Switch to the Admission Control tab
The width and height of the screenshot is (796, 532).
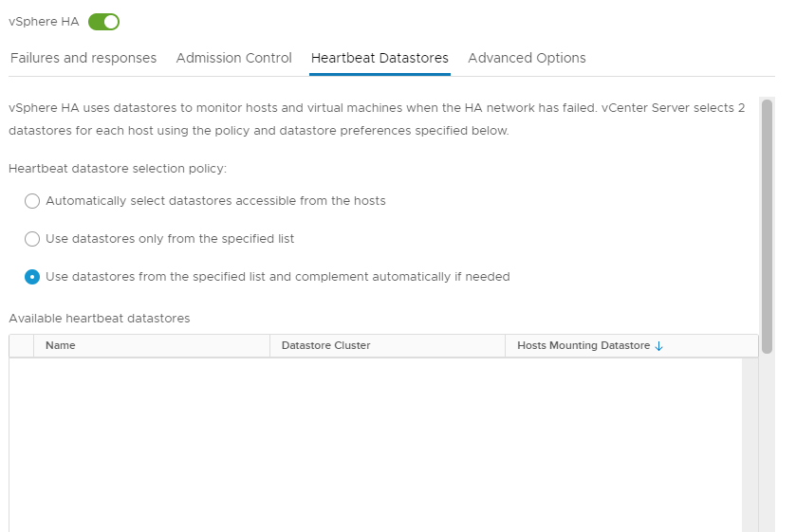[234, 58]
